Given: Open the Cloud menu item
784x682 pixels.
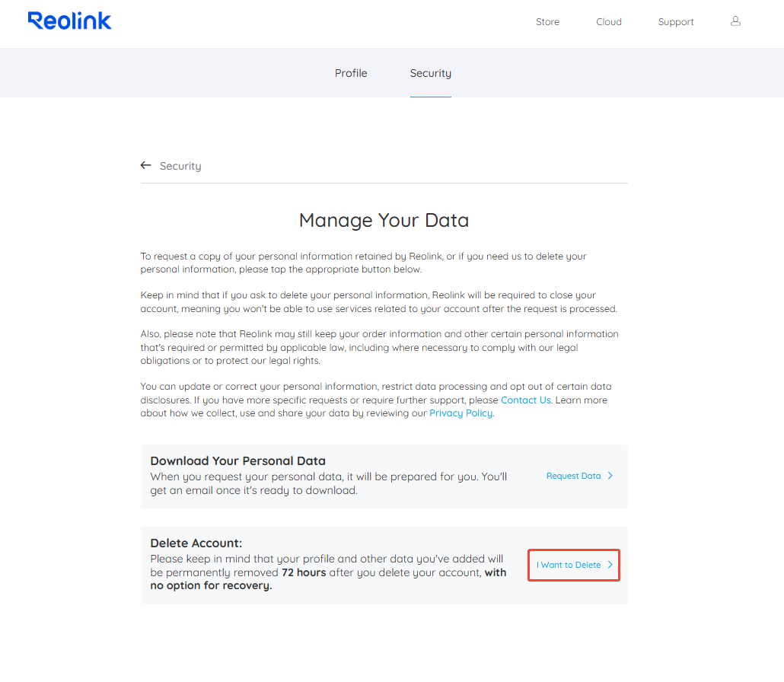Looking at the screenshot, I should [x=608, y=22].
